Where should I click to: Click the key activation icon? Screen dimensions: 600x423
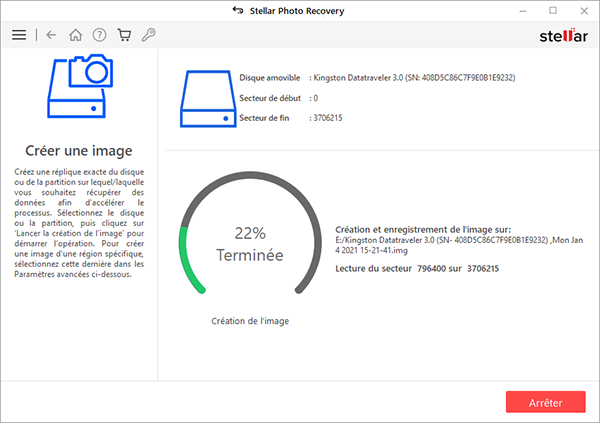click(148, 35)
